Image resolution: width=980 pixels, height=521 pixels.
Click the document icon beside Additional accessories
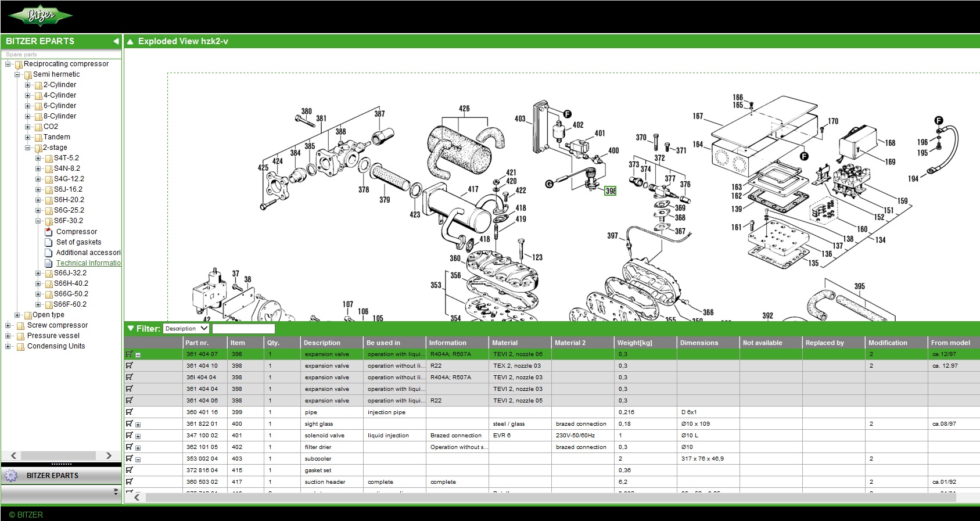[49, 253]
